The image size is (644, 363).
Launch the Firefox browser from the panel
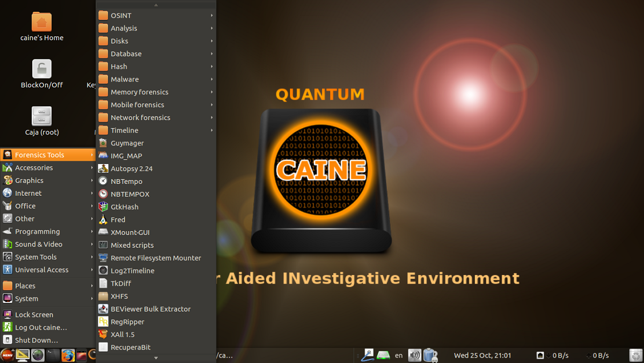[x=68, y=355]
